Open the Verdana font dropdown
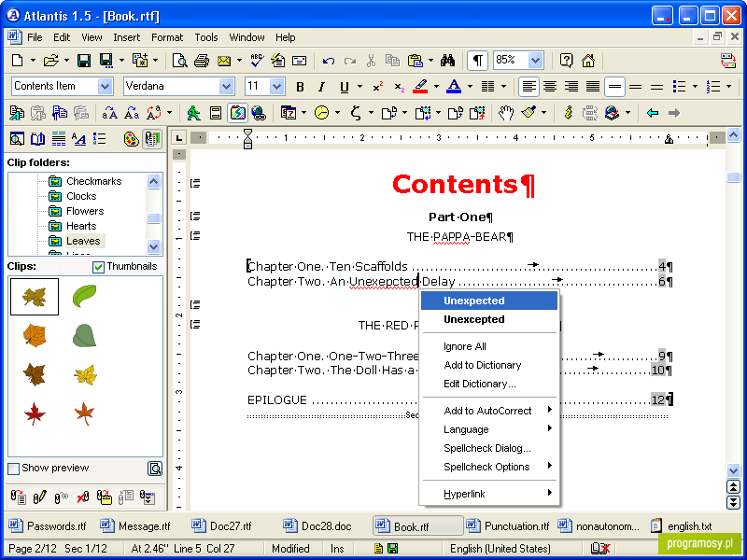The height and width of the screenshot is (560, 747). 227,87
